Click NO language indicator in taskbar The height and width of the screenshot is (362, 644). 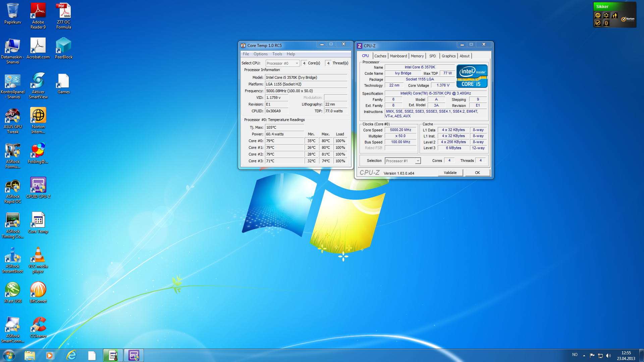point(575,355)
